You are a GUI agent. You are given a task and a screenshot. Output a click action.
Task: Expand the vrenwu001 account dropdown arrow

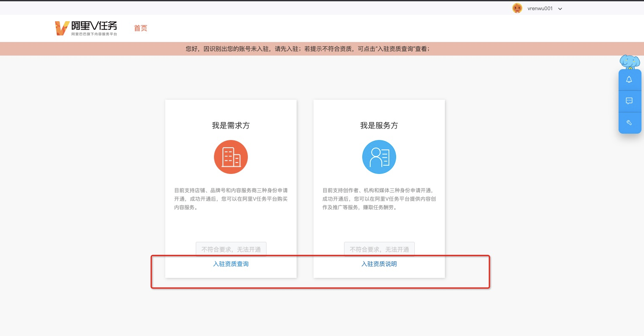coord(560,8)
